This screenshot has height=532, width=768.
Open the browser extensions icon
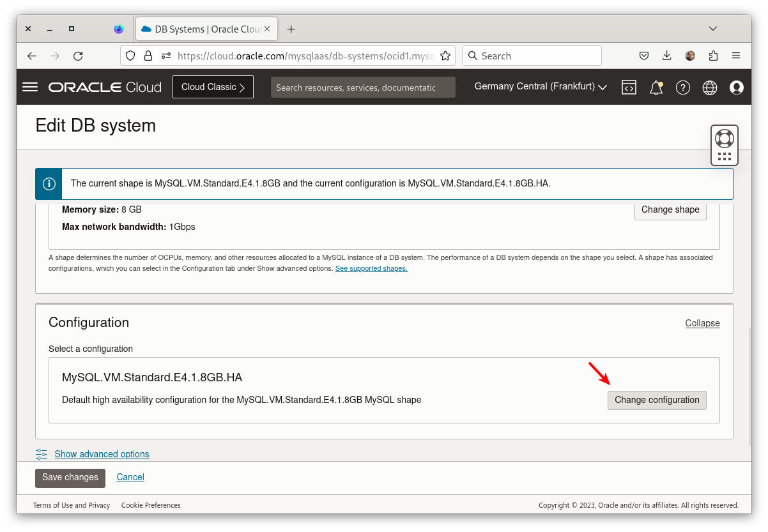pos(713,56)
